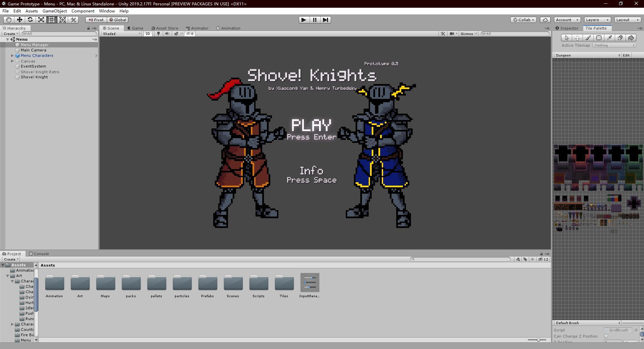Pick a tile with the eyedropper tool
644x349 pixels.
609,38
